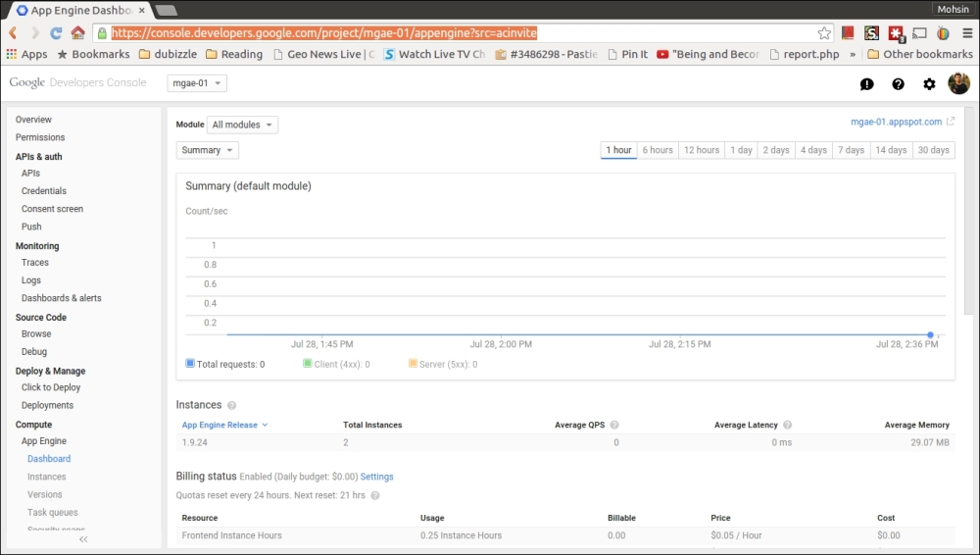The image size is (980, 555).
Task: Open the user account avatar
Action: coord(958,83)
